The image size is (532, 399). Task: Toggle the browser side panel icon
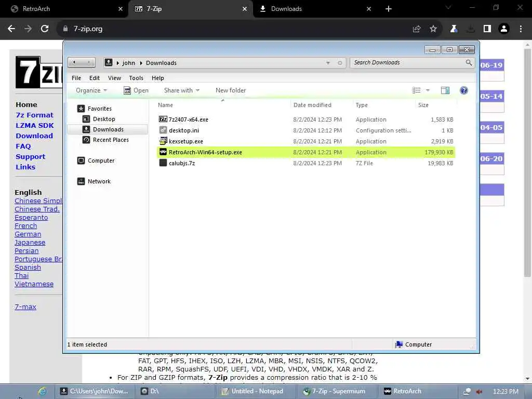[487, 29]
